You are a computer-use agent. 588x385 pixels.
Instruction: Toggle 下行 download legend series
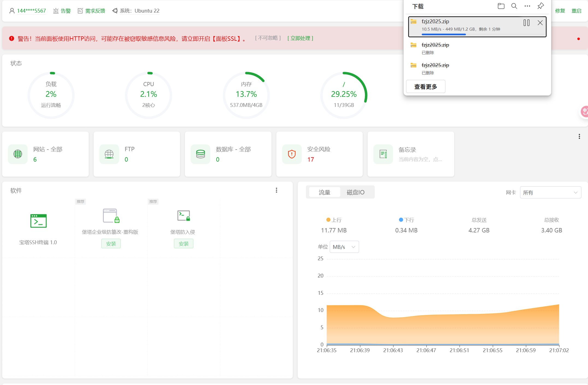click(406, 220)
